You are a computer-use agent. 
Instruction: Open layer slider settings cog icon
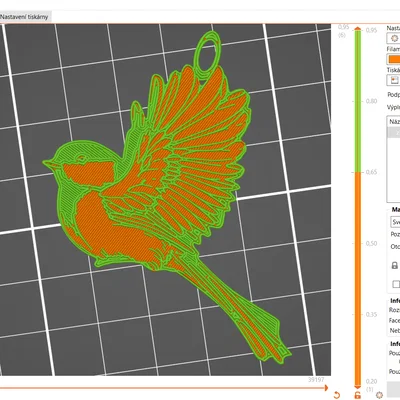[x=379, y=395]
